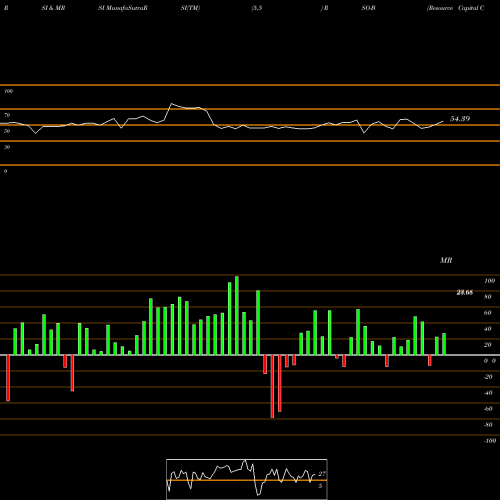Click the -60 label on MR axis

tap(488, 409)
